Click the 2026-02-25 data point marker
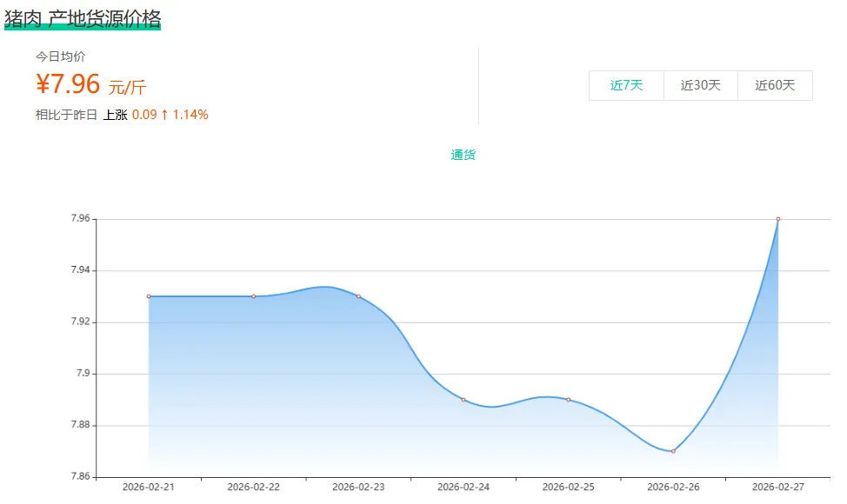 point(569,400)
